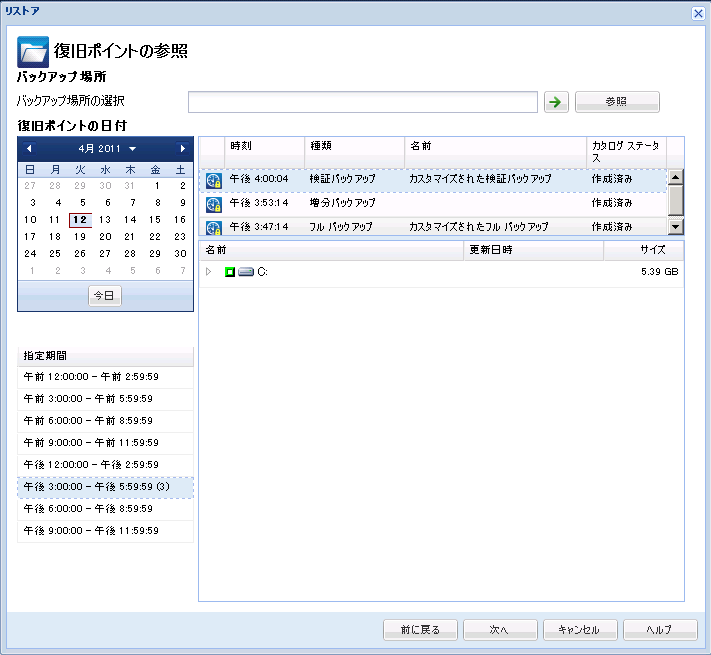The width and height of the screenshot is (711, 655).
Task: Expand the C: drive tree node
Action: (209, 272)
